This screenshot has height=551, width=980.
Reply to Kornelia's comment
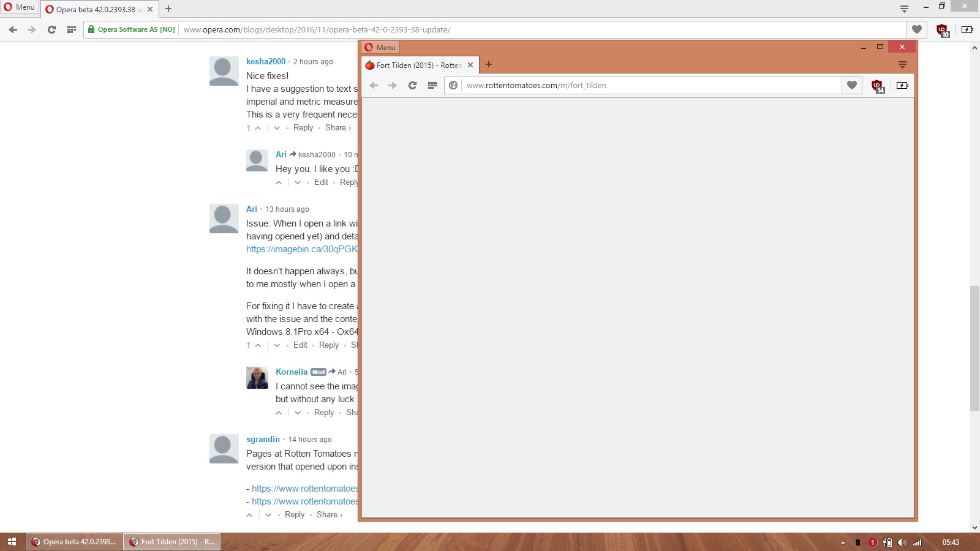coord(324,412)
